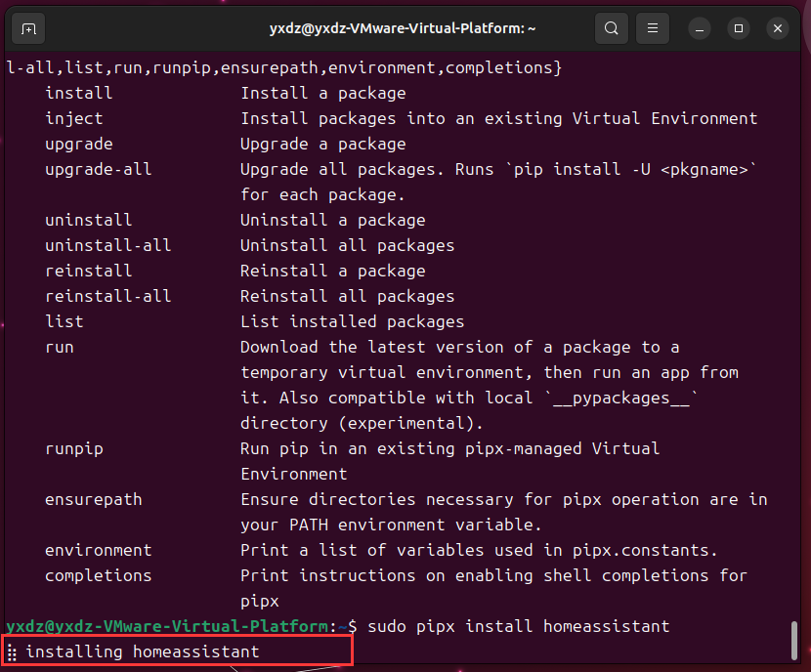Click the green prompt user@host text
Image resolution: width=811 pixels, height=672 pixels.
point(167,626)
